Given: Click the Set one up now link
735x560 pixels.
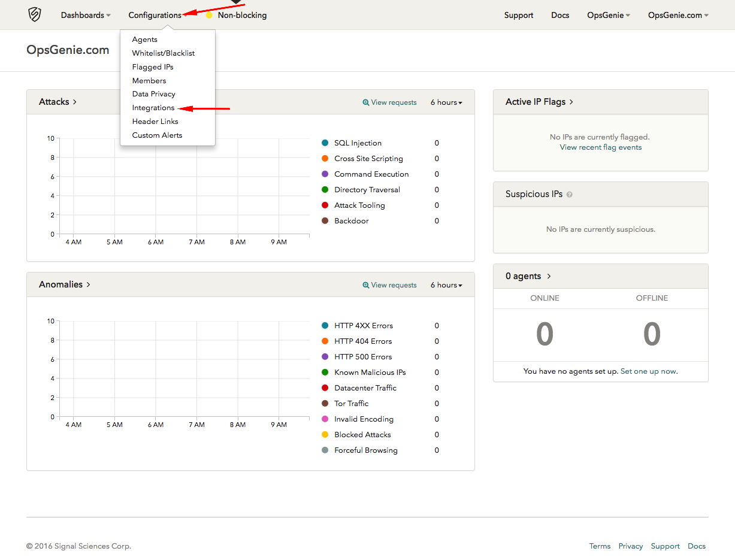Looking at the screenshot, I should click(x=649, y=371).
